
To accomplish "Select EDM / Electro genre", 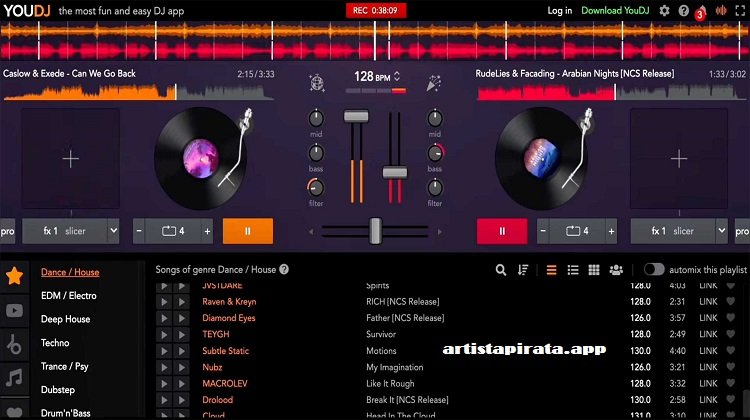I will pos(69,296).
